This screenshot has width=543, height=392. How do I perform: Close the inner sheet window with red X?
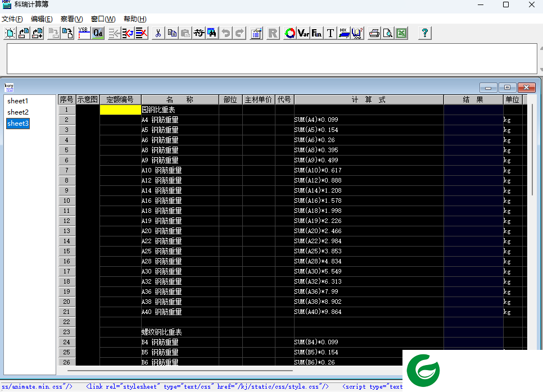[526, 88]
